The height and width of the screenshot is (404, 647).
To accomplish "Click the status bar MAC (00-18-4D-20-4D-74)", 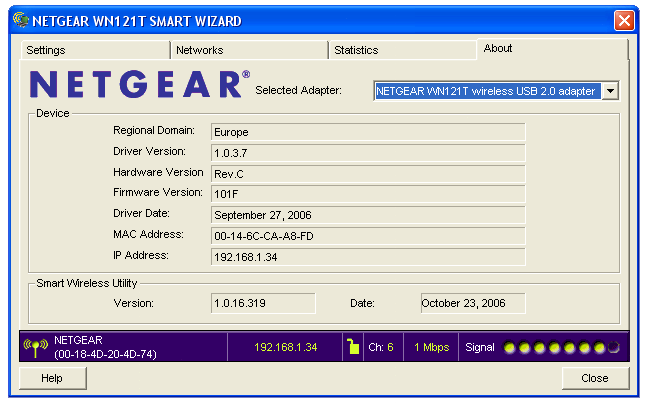I will coord(105,354).
